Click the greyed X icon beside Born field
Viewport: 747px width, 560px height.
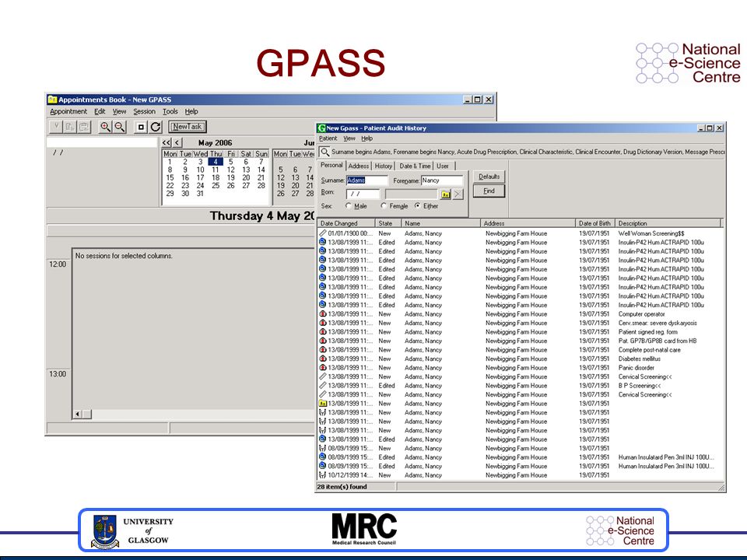tap(458, 194)
